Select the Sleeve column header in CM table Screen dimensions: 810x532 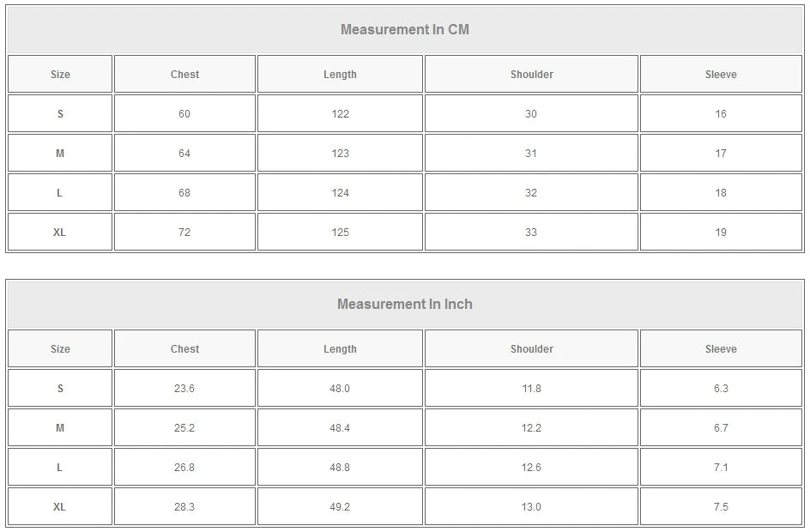pos(722,74)
